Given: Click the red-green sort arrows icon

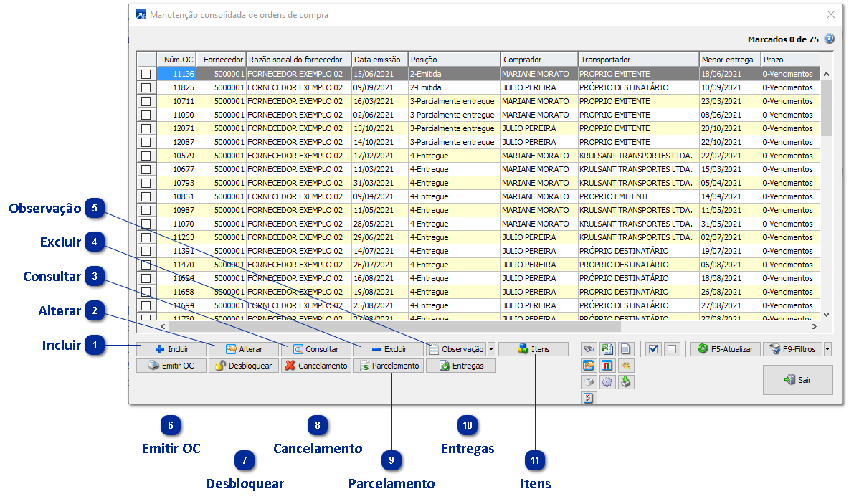Looking at the screenshot, I should coord(607,366).
